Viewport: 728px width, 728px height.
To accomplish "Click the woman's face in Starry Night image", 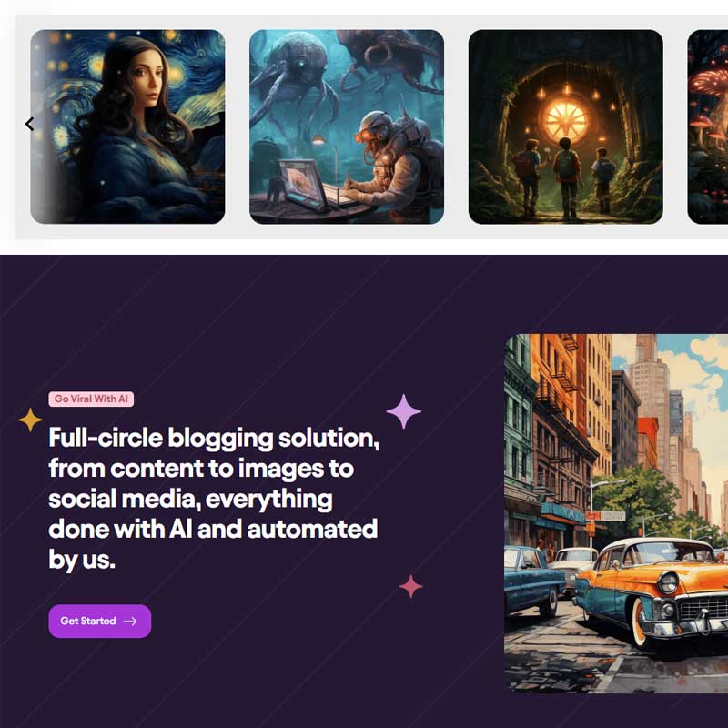I will (145, 78).
